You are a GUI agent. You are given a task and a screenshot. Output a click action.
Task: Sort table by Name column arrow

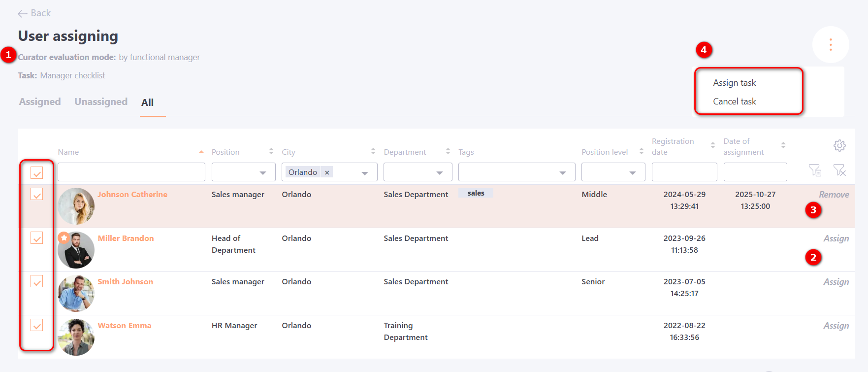[201, 152]
